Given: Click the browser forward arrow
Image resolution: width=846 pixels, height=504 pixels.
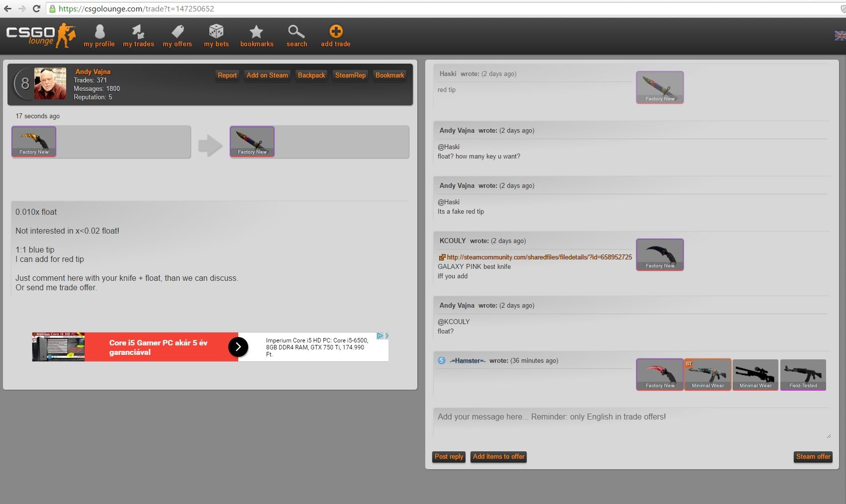Looking at the screenshot, I should pyautogui.click(x=22, y=8).
